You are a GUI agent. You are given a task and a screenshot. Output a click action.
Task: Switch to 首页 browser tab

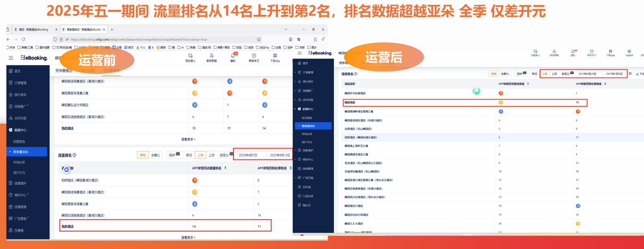[x=33, y=29]
